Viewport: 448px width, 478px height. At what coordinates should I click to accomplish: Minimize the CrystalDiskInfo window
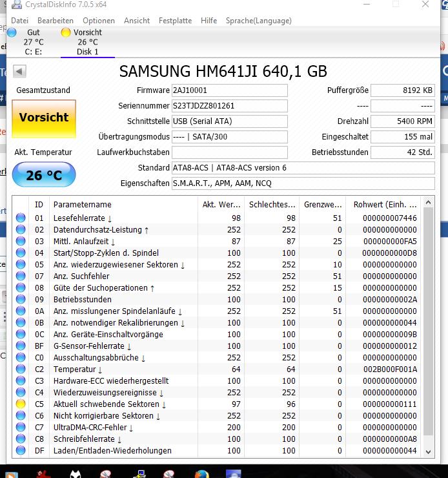pos(367,5)
